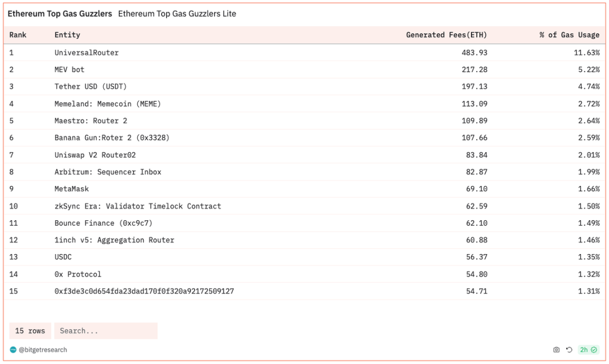This screenshot has height=364, width=609.
Task: Select the Arbitrum: Sequencer Inbox entity
Action: point(108,172)
